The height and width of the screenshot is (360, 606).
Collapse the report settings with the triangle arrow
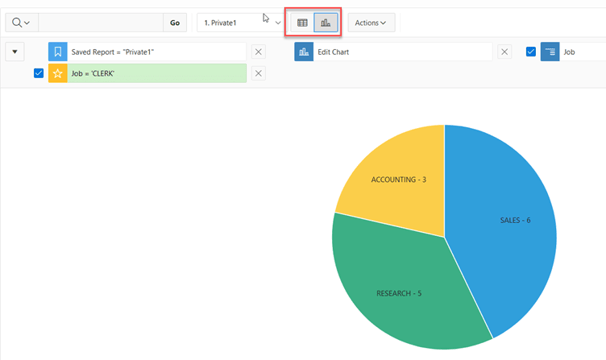point(15,52)
